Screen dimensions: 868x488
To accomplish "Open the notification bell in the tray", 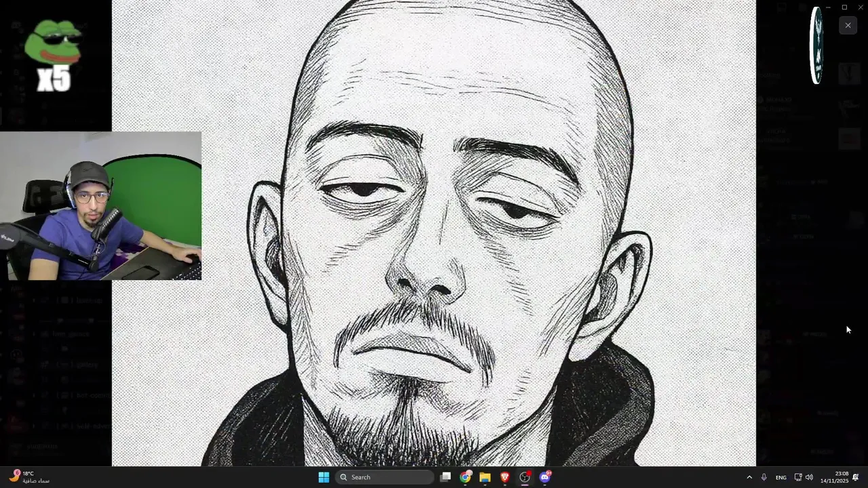I will (856, 477).
